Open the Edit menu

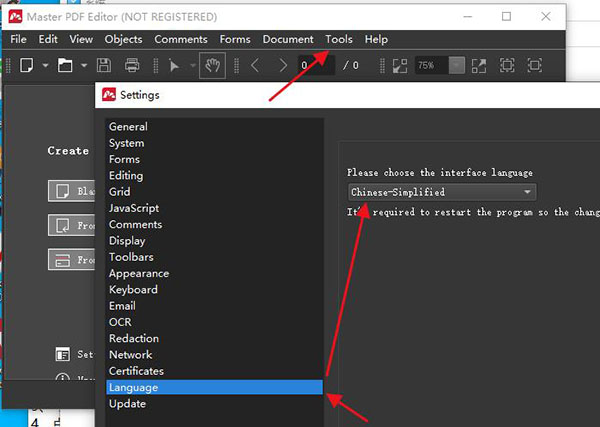[48, 39]
